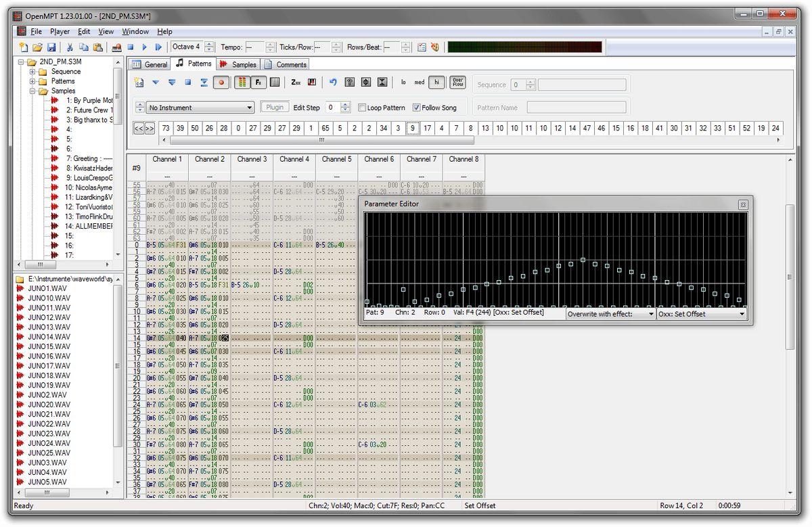Select the hi detail level
Image resolution: width=812 pixels, height=527 pixels.
coord(436,83)
